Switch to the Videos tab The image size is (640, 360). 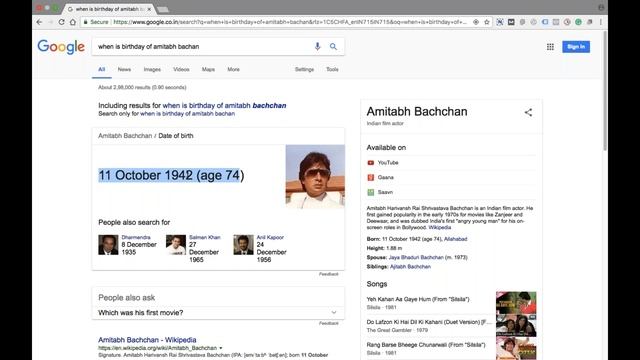coord(181,69)
